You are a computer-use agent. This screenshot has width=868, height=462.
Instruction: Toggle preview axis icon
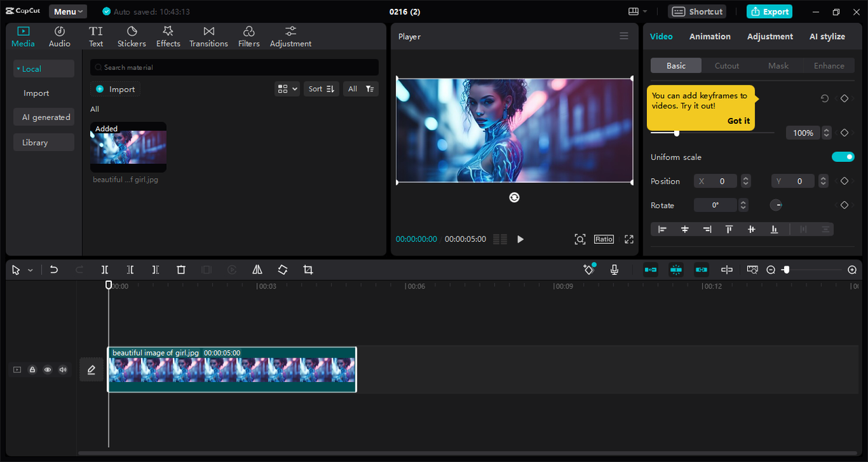[x=727, y=270]
